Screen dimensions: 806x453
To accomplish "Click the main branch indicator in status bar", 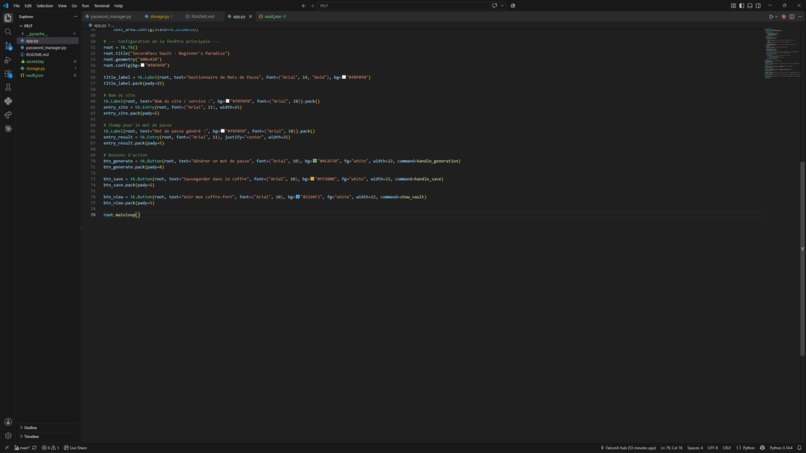I will coord(22,448).
